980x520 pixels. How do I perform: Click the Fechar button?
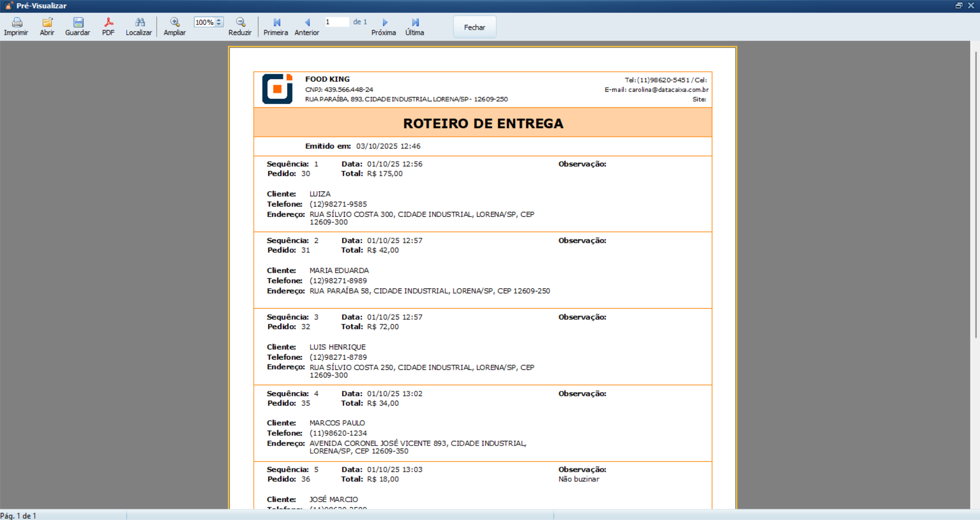click(474, 28)
